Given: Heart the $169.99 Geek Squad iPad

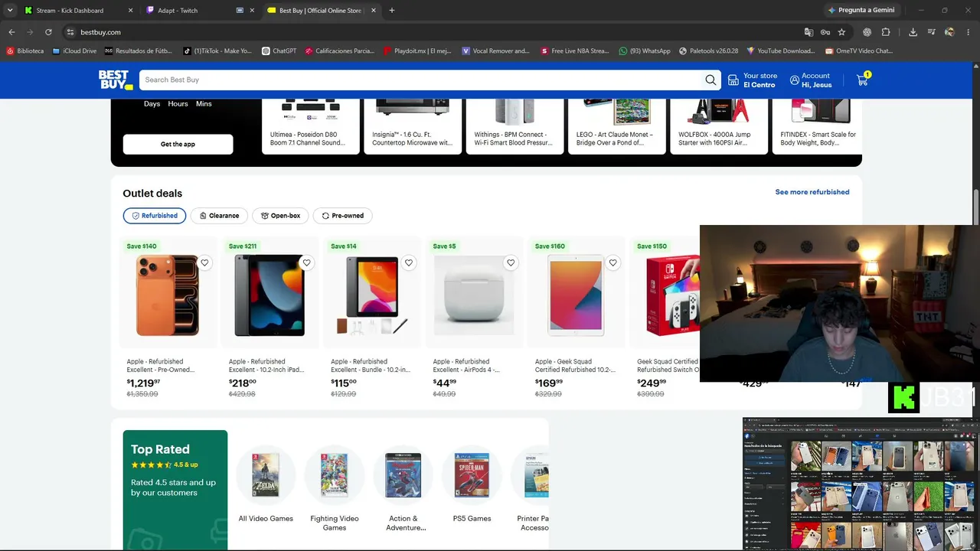Looking at the screenshot, I should [612, 262].
